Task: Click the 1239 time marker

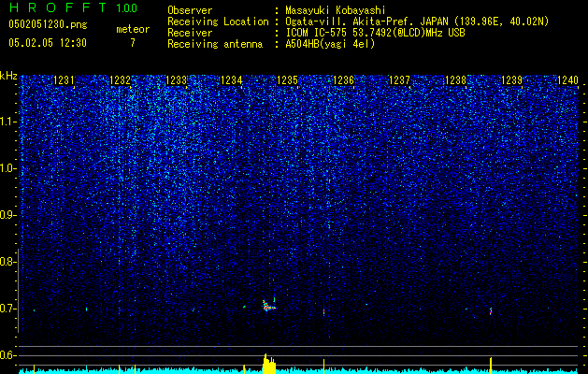Action: pos(511,80)
